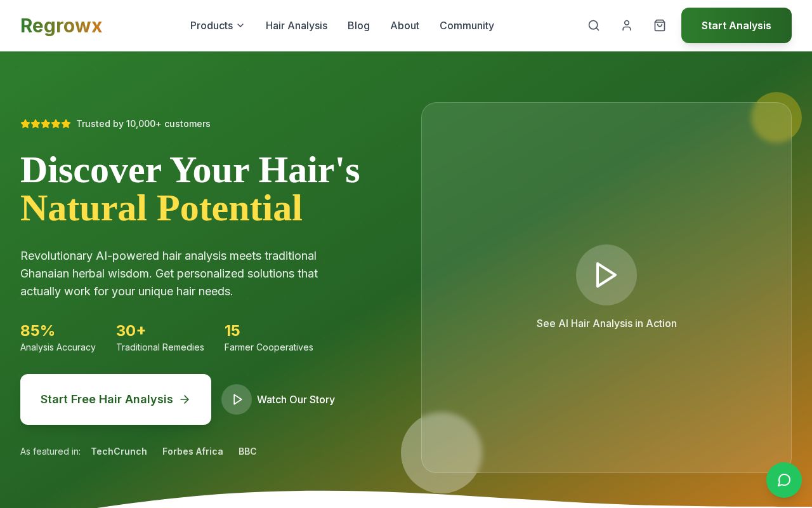Open the green chat bubble widget
The width and height of the screenshot is (812, 508).
[784, 480]
